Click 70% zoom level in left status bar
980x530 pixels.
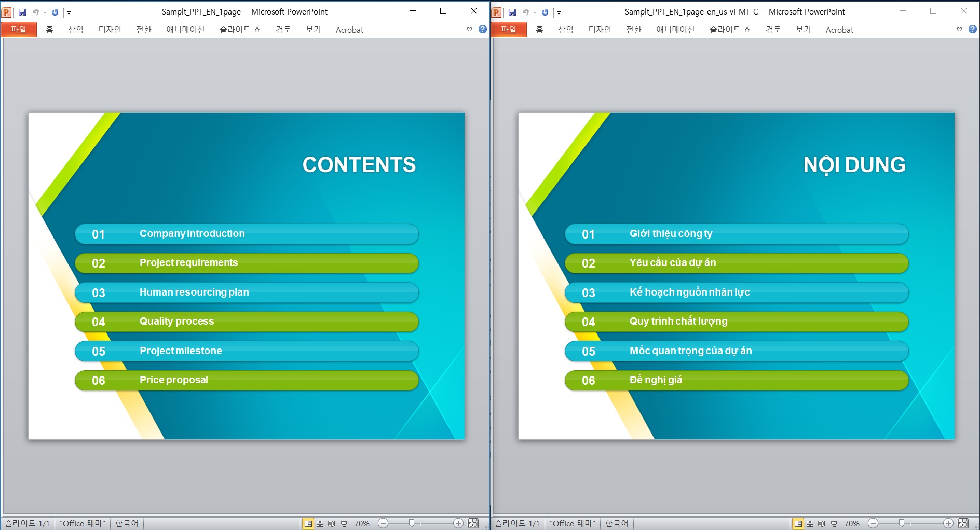click(362, 523)
